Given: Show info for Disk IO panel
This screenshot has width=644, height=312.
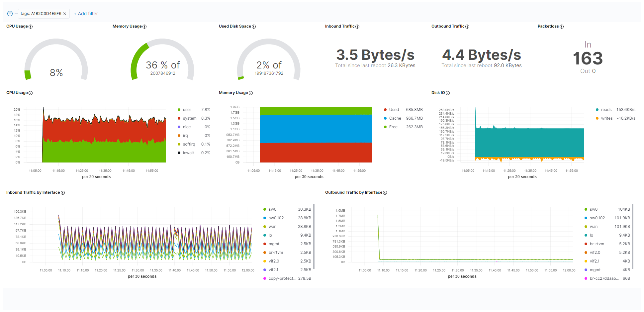Looking at the screenshot, I should (448, 93).
